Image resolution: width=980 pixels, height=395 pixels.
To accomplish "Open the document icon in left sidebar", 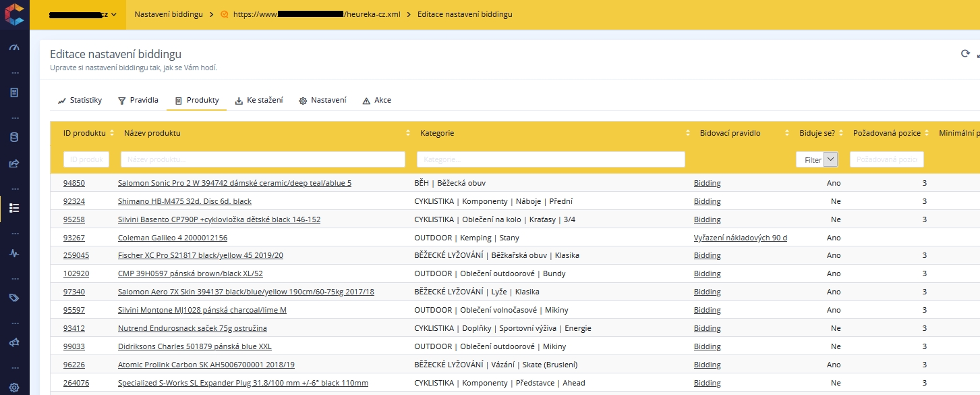I will coord(14,93).
